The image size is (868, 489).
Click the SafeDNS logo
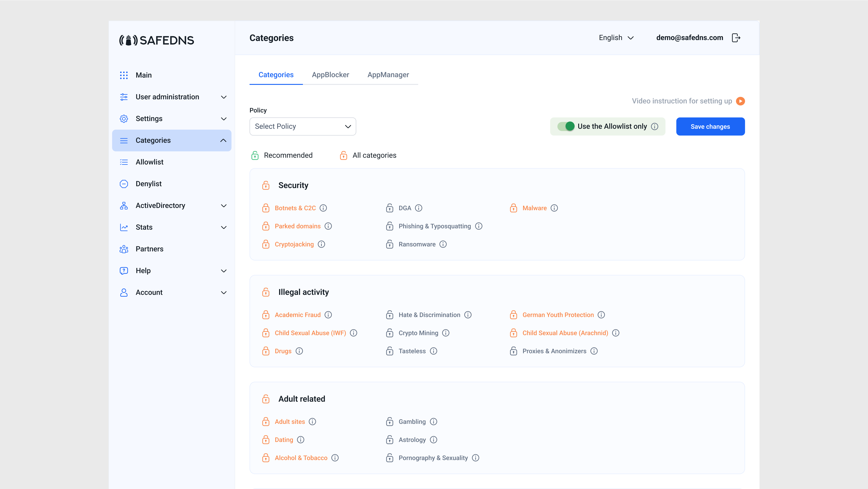(x=156, y=40)
